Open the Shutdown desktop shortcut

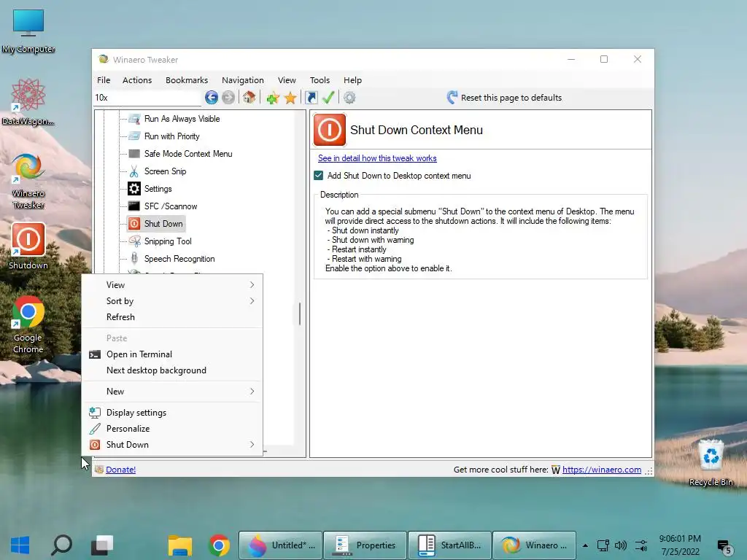pos(28,246)
